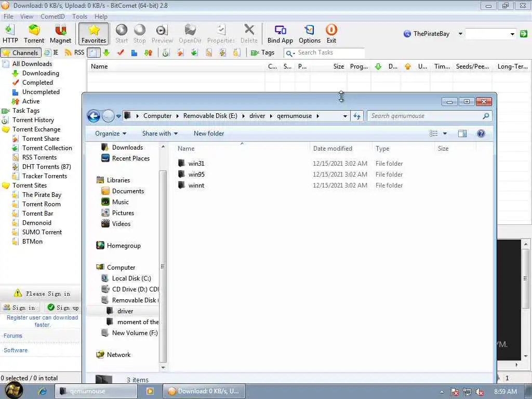Toggle the Favorites panel button

tap(94, 34)
